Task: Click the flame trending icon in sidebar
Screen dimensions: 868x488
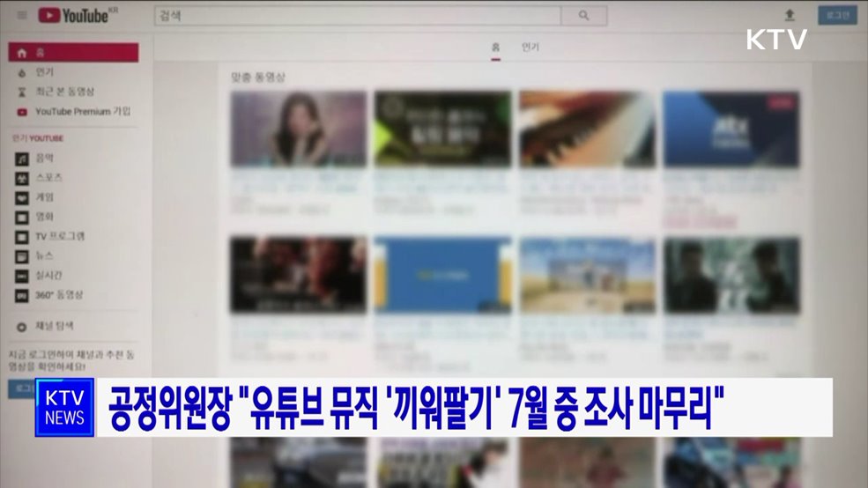Action: coord(21,72)
